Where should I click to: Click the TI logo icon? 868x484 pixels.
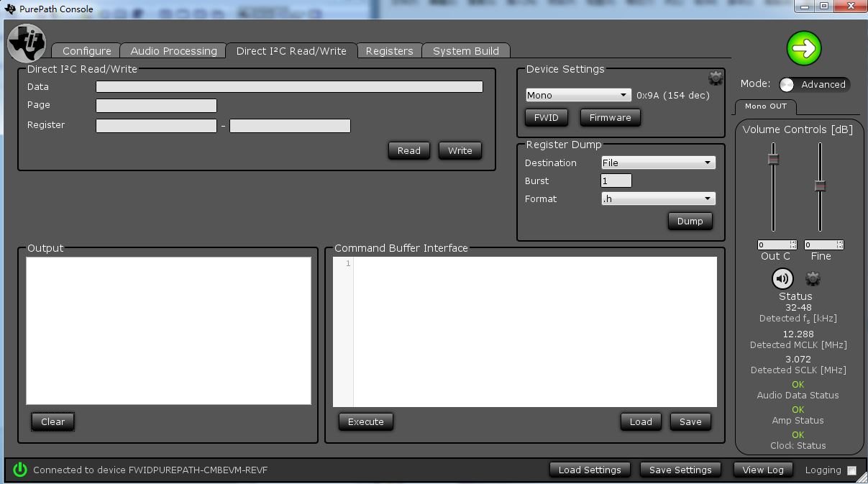tap(27, 43)
